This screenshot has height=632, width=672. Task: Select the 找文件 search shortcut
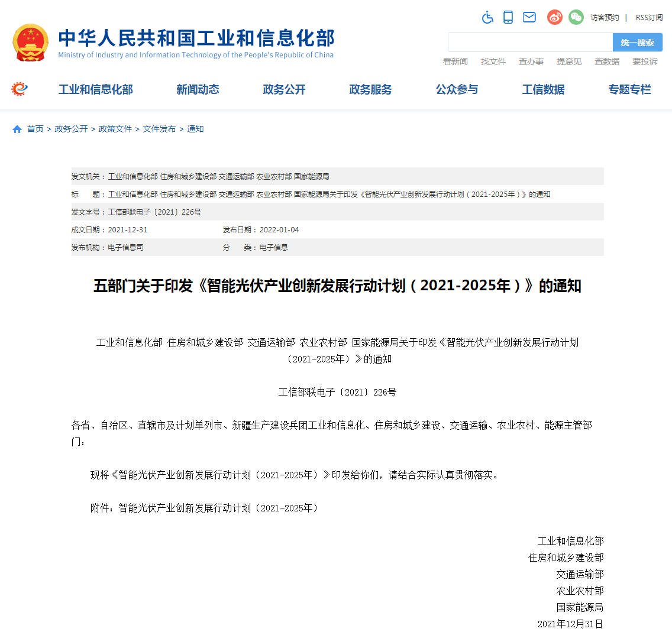pyautogui.click(x=493, y=61)
